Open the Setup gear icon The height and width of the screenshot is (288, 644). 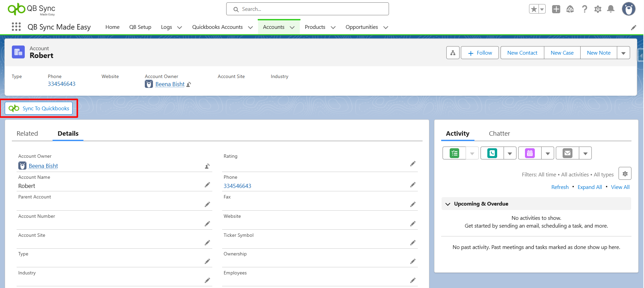pos(598,9)
